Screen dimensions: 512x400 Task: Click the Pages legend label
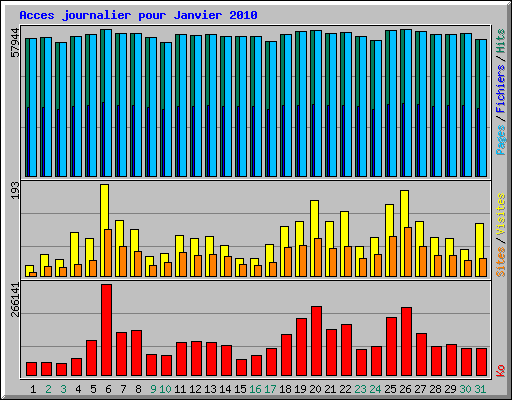(501, 140)
